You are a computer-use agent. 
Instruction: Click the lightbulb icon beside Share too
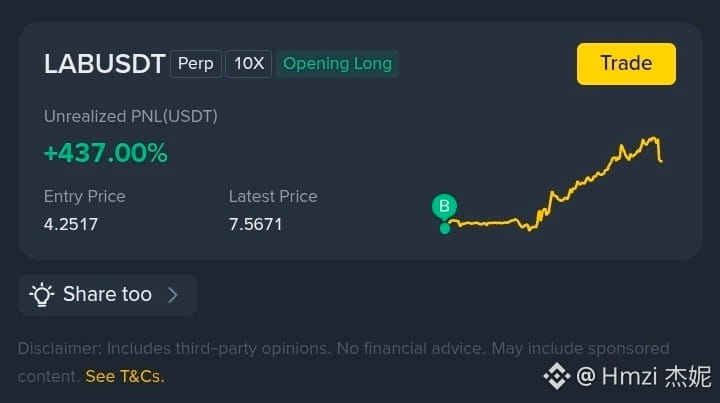tap(42, 294)
